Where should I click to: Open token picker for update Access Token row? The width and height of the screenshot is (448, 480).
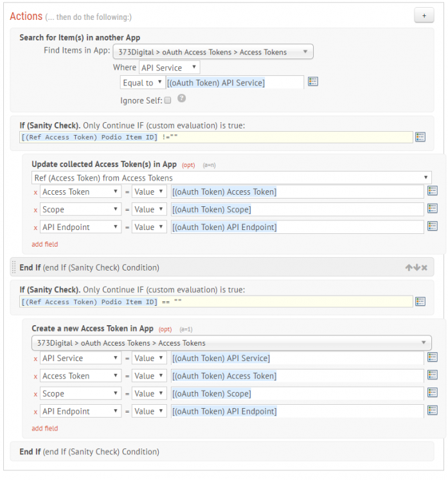[432, 191]
